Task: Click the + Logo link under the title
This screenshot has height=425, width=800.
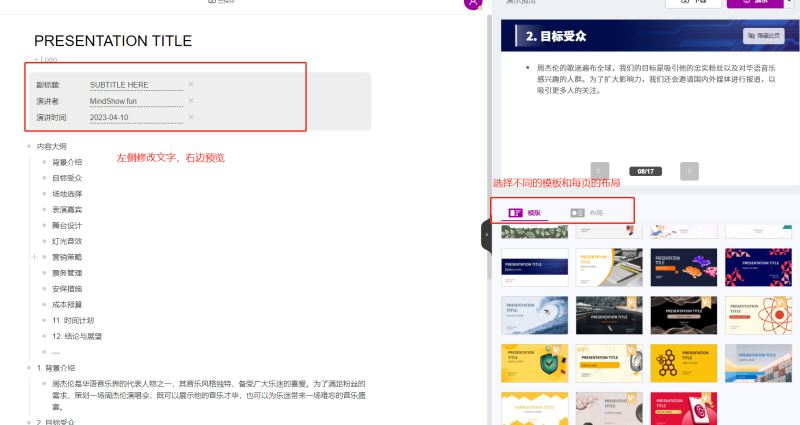Action: point(46,59)
